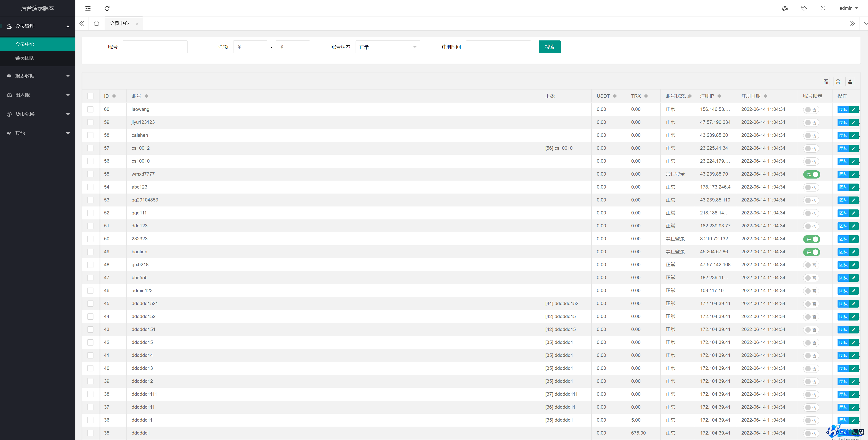Screen dimensions: 868x440
Task: Turn off the account lock for wmxd7777
Action: coord(812,174)
